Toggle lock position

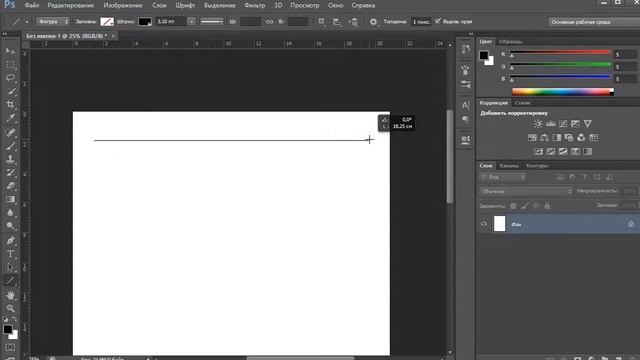coord(536,206)
